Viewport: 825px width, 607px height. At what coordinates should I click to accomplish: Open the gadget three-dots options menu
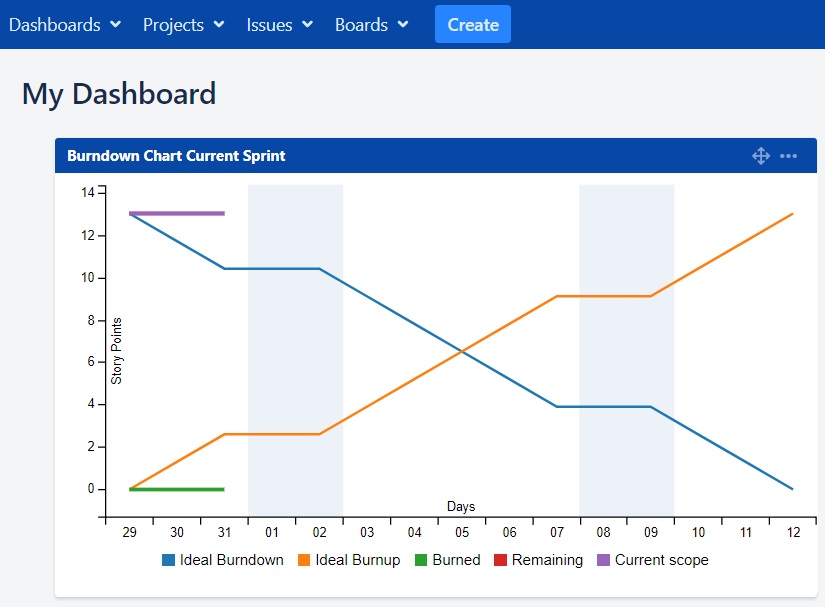(788, 156)
